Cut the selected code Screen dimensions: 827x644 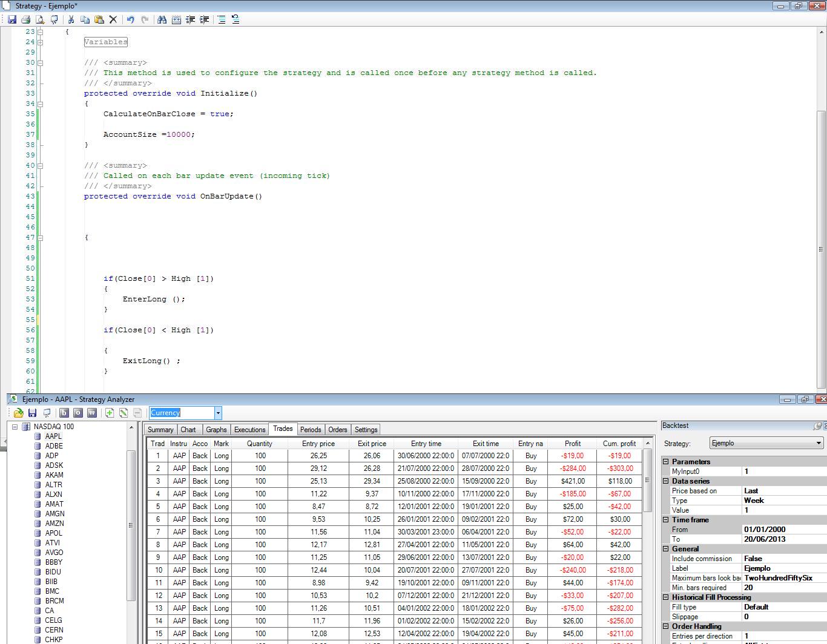71,19
